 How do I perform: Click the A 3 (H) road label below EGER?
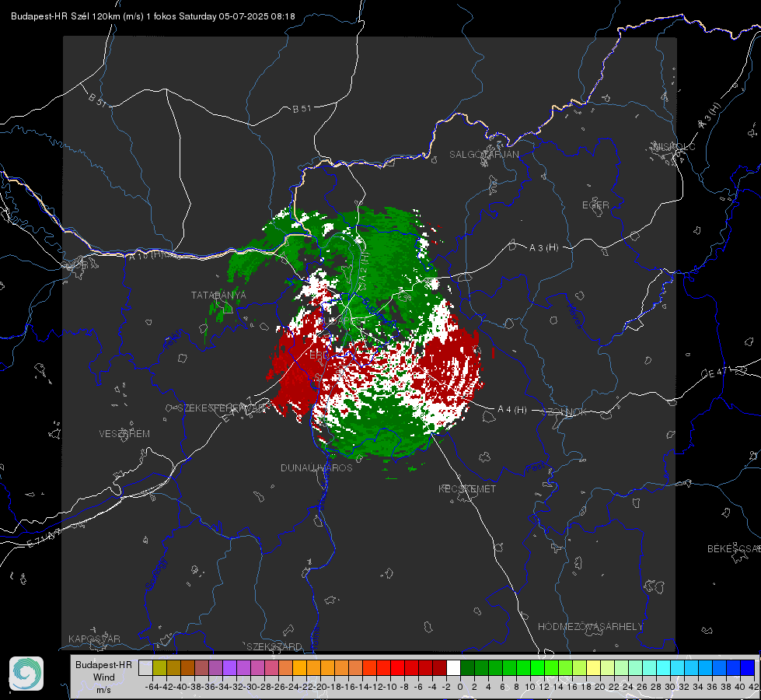[543, 248]
